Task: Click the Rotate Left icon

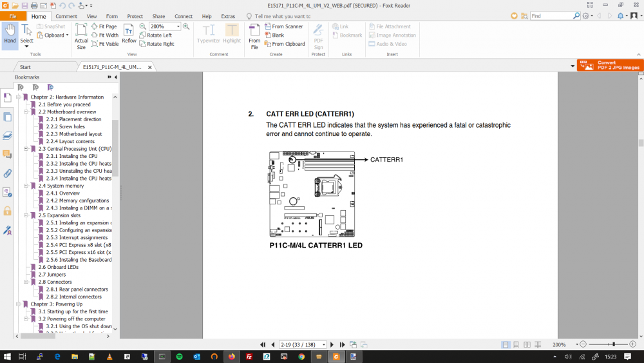Action: [x=142, y=35]
